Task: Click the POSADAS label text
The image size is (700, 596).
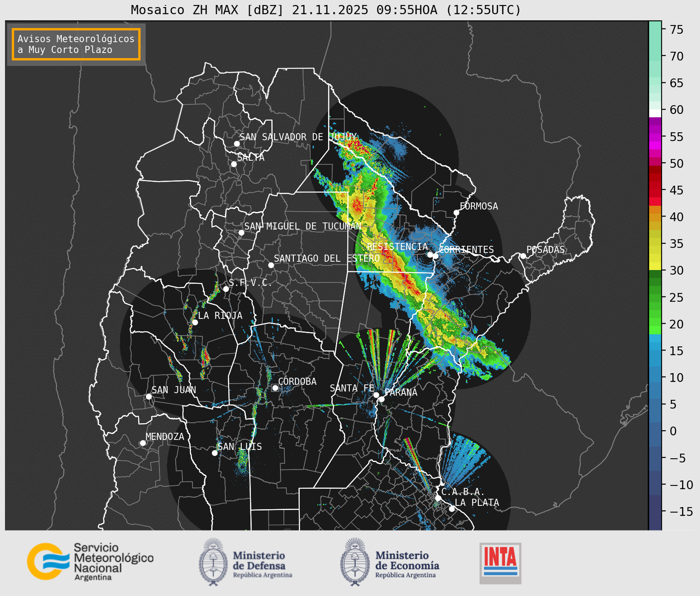Action: coord(546,250)
